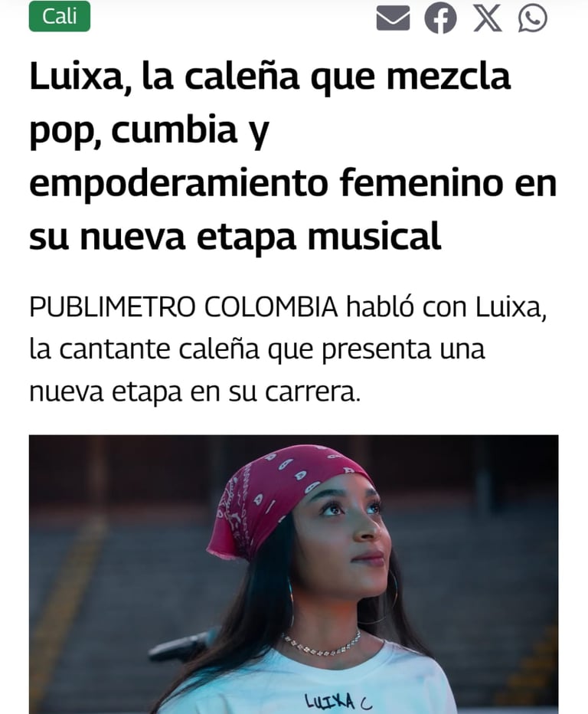Send the article through WhatsApp
Screen dimensions: 588x714
[532, 18]
